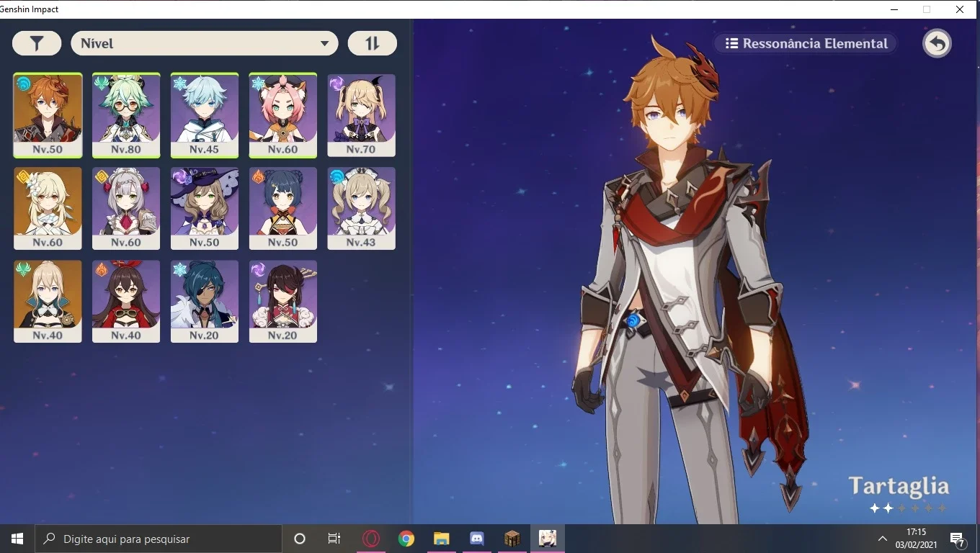Choose Lumine traveler portrait at Nv.60
This screenshot has width=980, height=553.
[x=48, y=208]
